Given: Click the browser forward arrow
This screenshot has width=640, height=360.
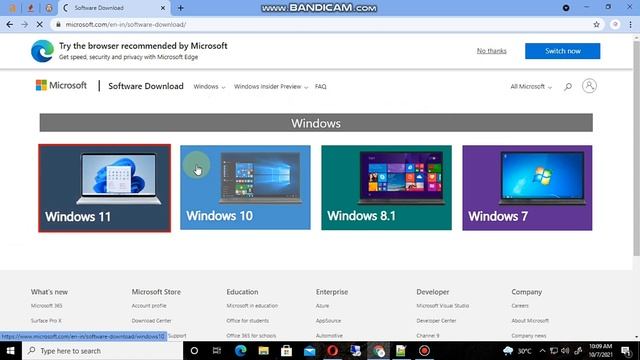Looking at the screenshot, I should pos(24,24).
